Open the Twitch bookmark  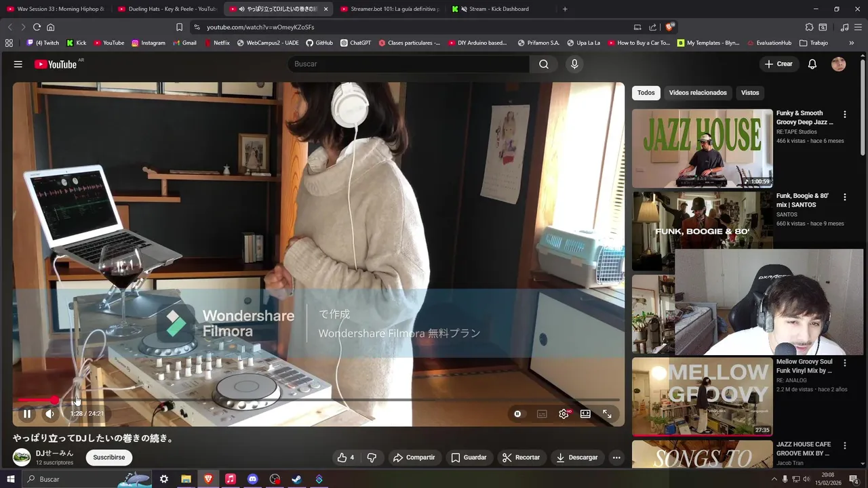[x=43, y=43]
